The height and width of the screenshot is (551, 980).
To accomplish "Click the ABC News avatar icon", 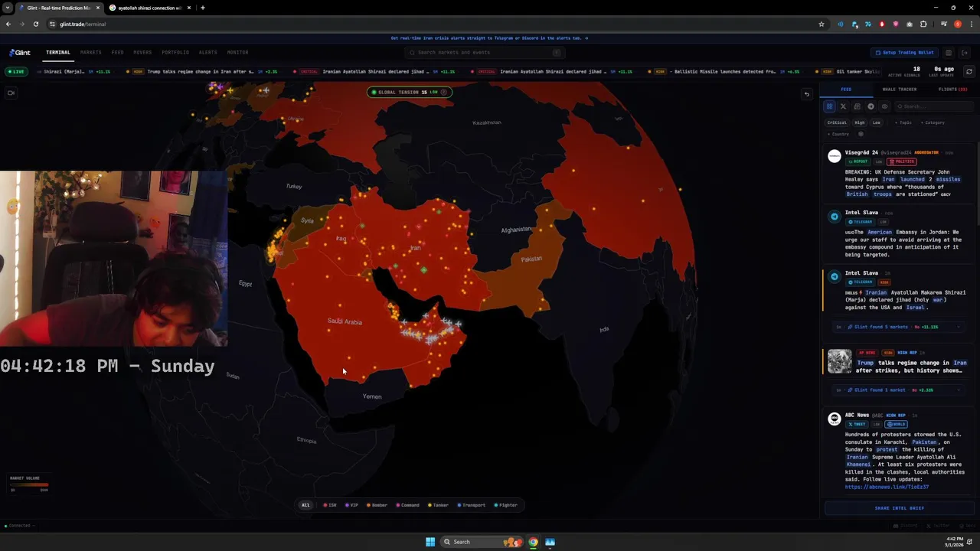I will [x=835, y=419].
